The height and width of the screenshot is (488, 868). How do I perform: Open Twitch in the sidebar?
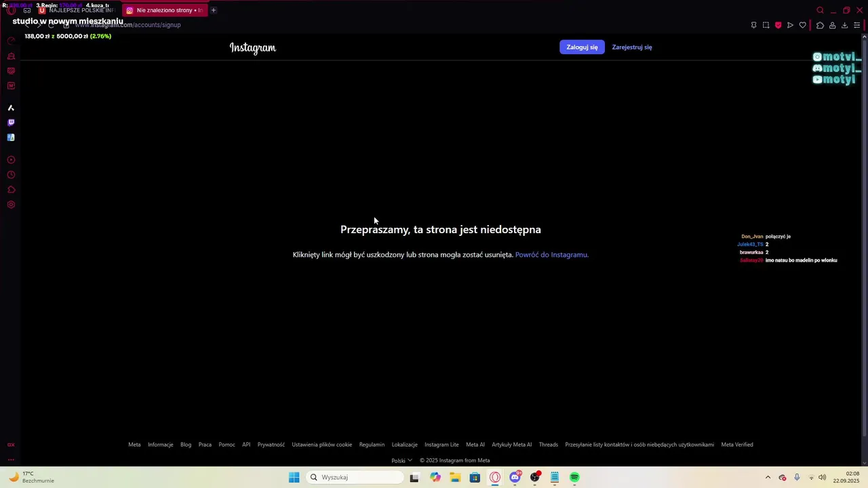pyautogui.click(x=11, y=123)
